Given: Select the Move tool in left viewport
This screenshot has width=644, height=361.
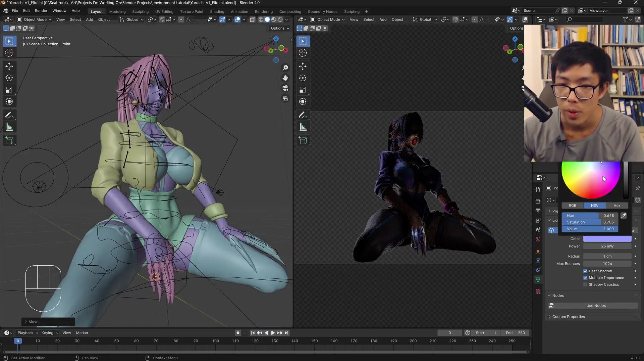Looking at the screenshot, I should coord(9,66).
